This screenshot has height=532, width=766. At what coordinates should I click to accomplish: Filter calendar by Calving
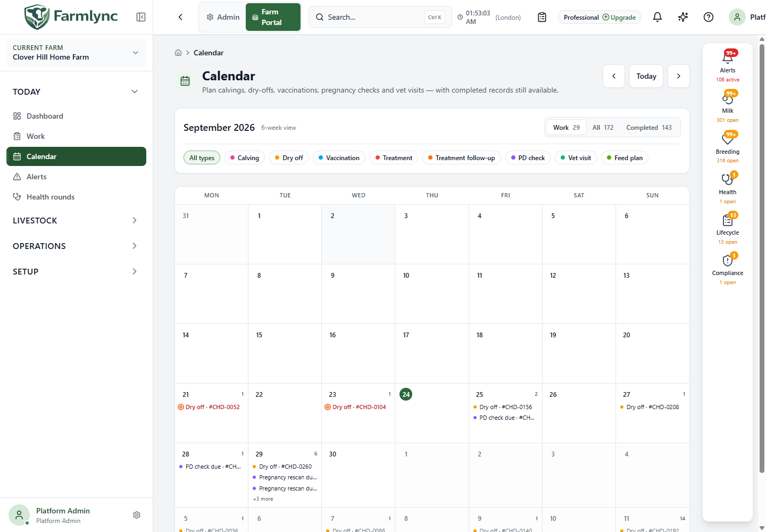tap(245, 158)
